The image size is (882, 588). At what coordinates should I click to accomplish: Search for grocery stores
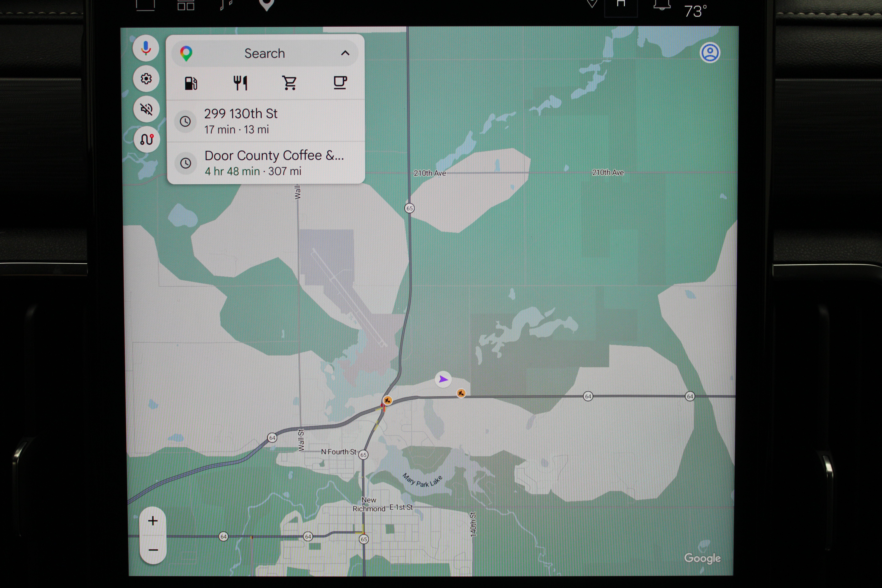290,83
